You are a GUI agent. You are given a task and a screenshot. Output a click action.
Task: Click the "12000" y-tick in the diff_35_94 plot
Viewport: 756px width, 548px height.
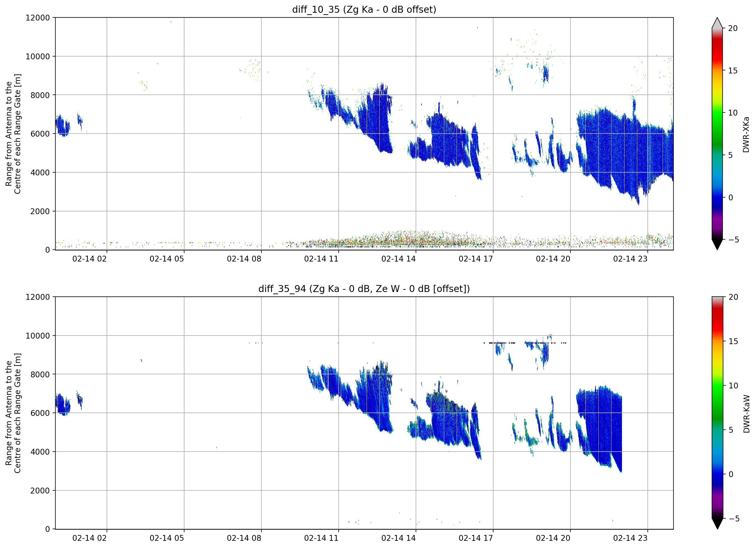click(x=38, y=297)
